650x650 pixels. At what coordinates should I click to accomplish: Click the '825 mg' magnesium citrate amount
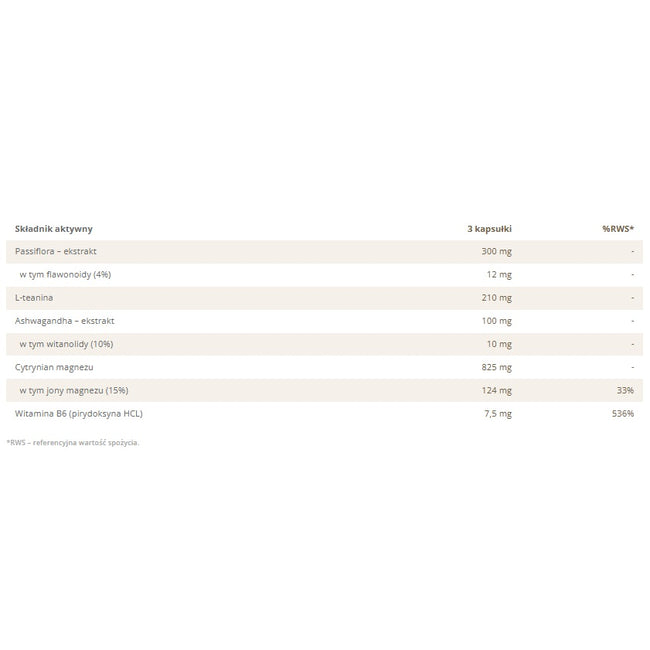pyautogui.click(x=497, y=367)
